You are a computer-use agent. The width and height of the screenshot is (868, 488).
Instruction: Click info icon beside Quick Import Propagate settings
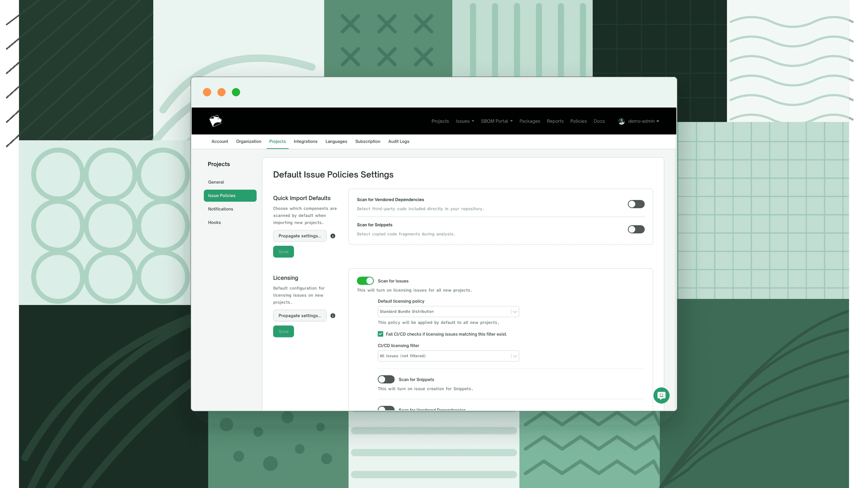[333, 236]
